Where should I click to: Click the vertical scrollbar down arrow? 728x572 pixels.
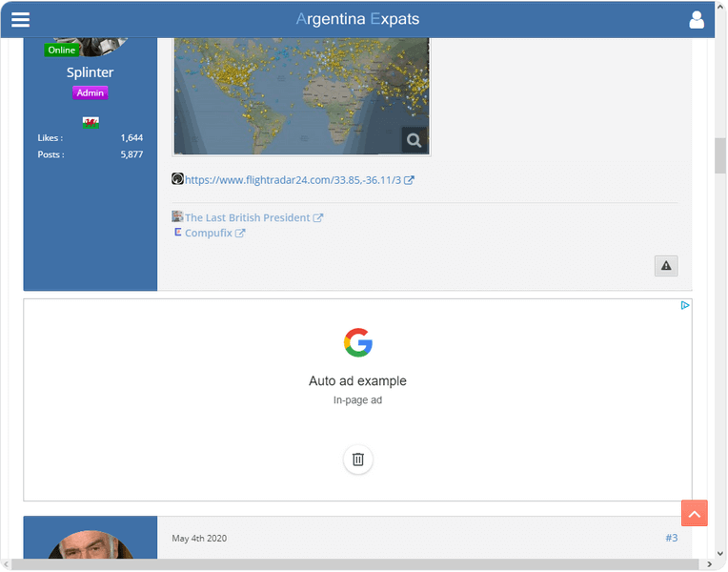pos(720,554)
